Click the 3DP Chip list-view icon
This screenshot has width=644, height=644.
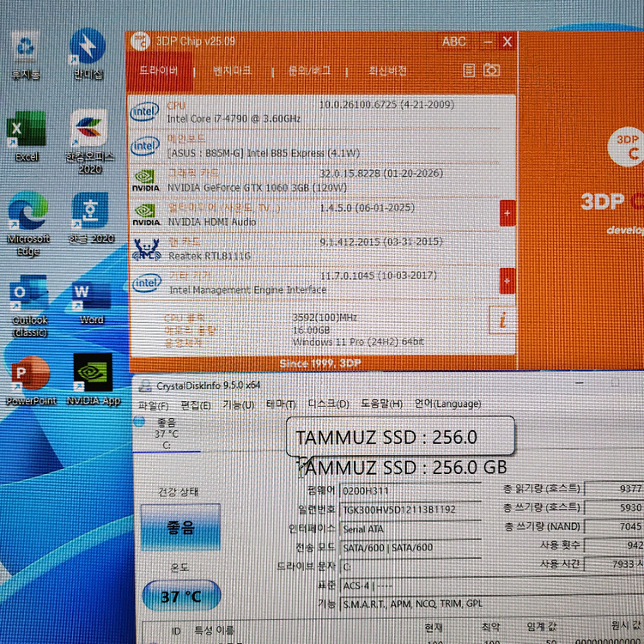(469, 70)
